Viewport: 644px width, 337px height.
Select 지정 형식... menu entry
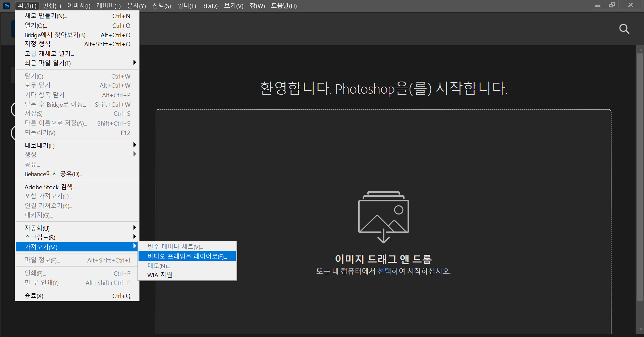[x=77, y=44]
